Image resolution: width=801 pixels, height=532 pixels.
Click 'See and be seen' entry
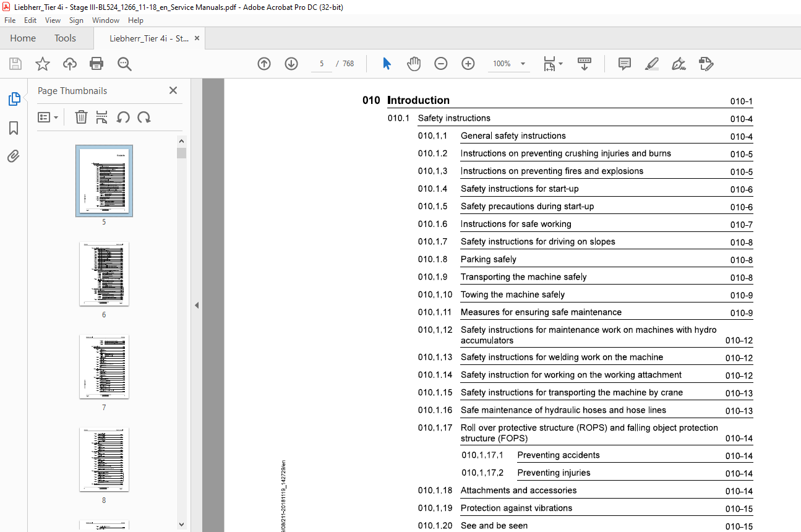point(494,526)
